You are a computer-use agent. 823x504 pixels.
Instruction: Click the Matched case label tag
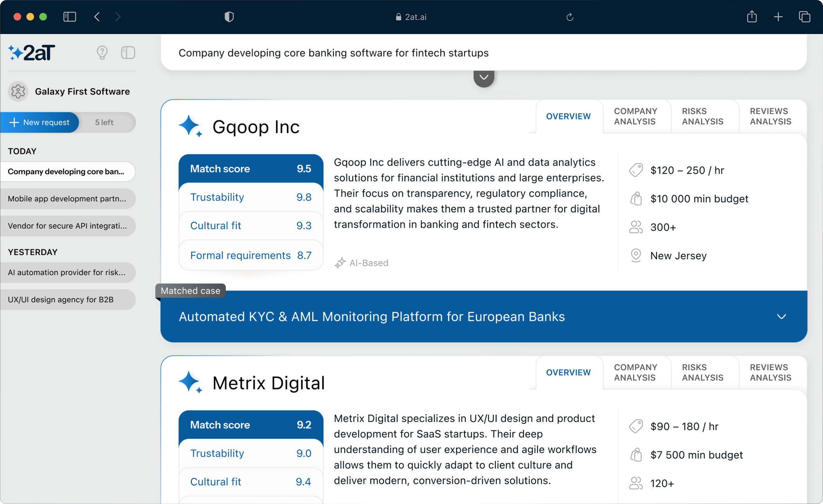pos(190,291)
